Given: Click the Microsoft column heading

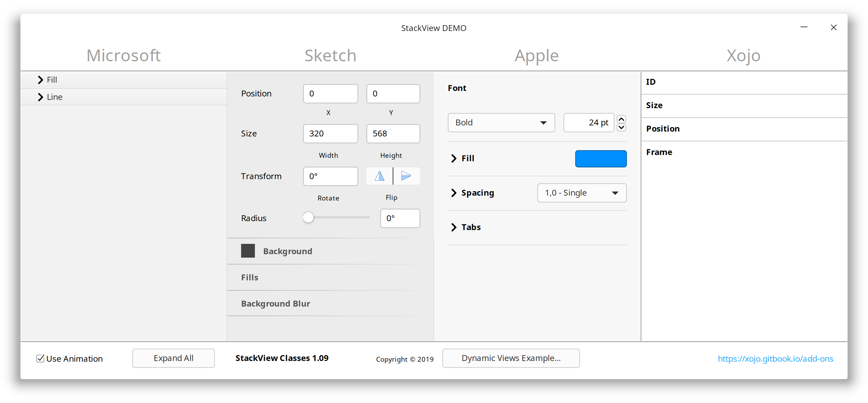Looking at the screenshot, I should point(124,55).
